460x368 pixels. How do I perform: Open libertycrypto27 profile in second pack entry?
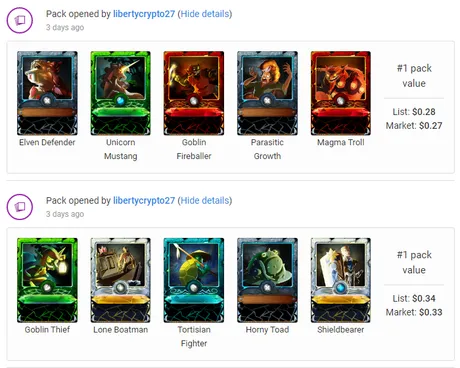tap(144, 201)
